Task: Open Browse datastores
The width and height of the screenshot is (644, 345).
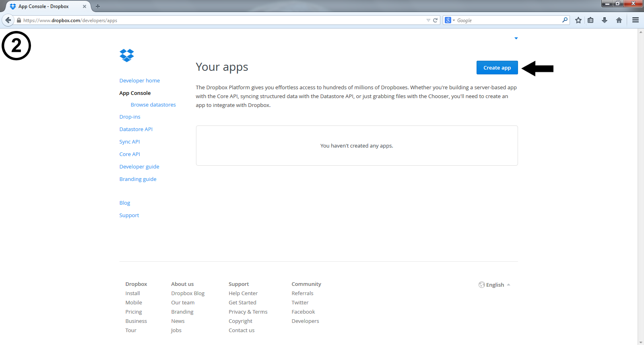Action: click(x=153, y=105)
